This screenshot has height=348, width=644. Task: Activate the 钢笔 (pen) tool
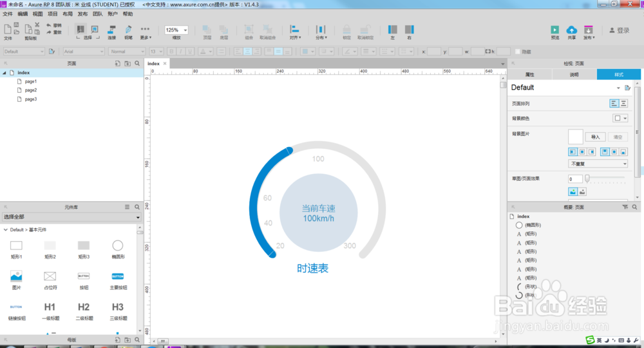coord(129,32)
